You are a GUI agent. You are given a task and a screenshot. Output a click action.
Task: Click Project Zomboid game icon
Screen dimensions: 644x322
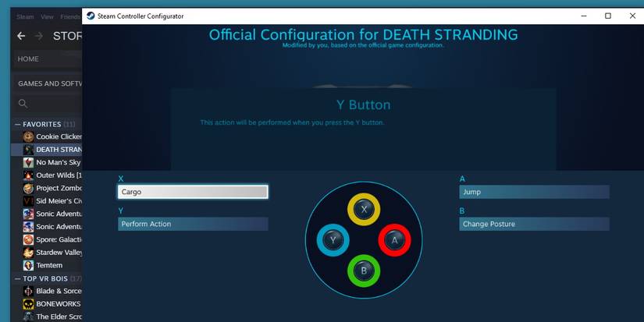click(x=28, y=188)
